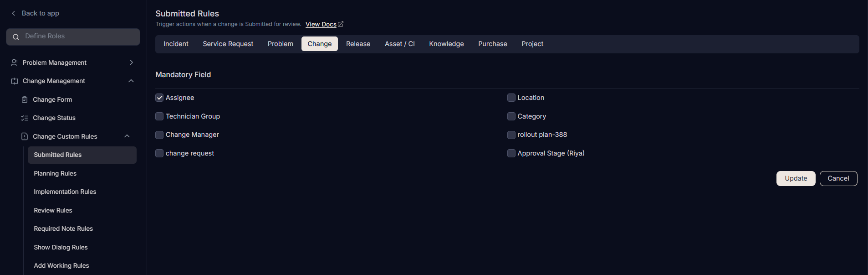868x275 pixels.
Task: Toggle the Category checkbox
Action: click(x=511, y=116)
